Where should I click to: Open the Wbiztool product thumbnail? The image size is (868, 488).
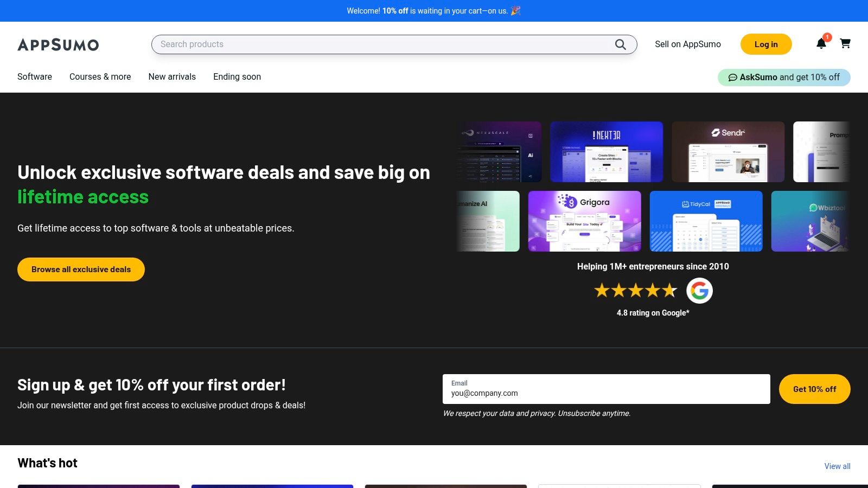[810, 221]
